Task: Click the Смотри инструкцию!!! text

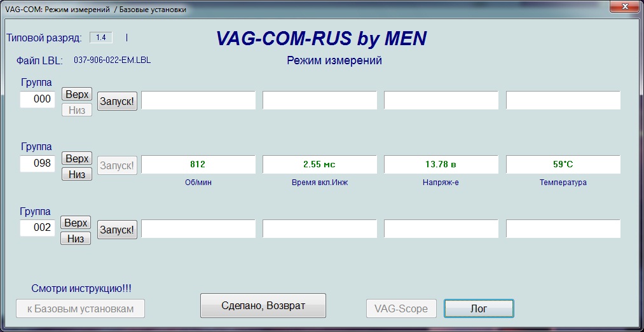Action: tap(81, 289)
